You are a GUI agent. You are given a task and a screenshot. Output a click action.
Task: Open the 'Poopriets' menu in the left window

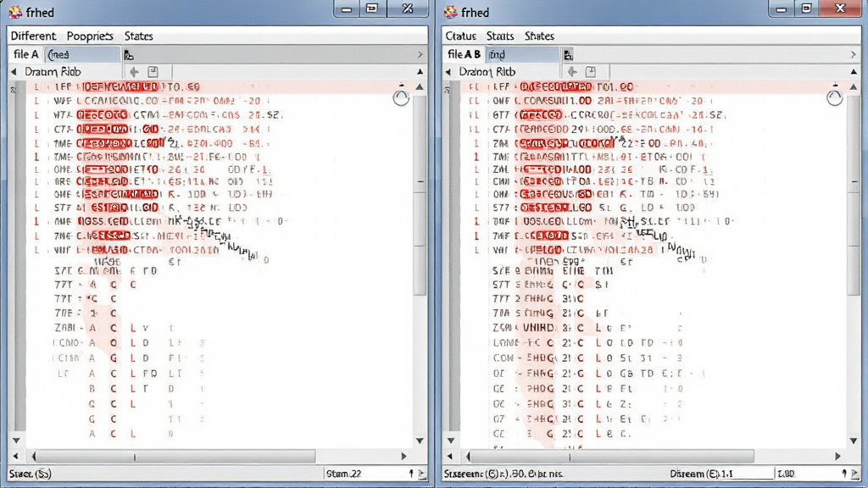pyautogui.click(x=90, y=36)
